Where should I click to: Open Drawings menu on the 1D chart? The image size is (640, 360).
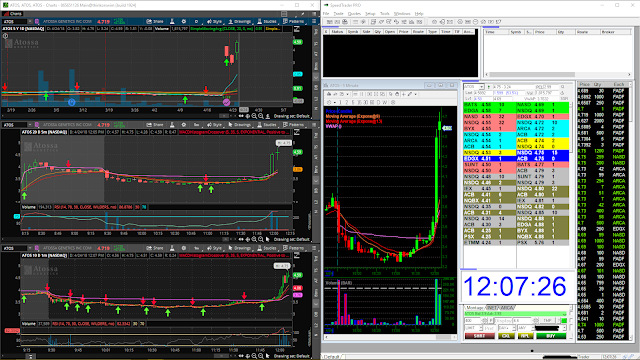coord(240,21)
